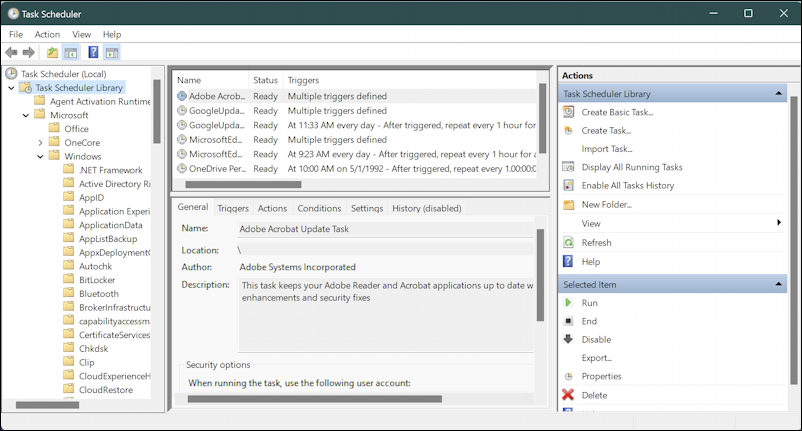Sort by the Status column header

265,80
